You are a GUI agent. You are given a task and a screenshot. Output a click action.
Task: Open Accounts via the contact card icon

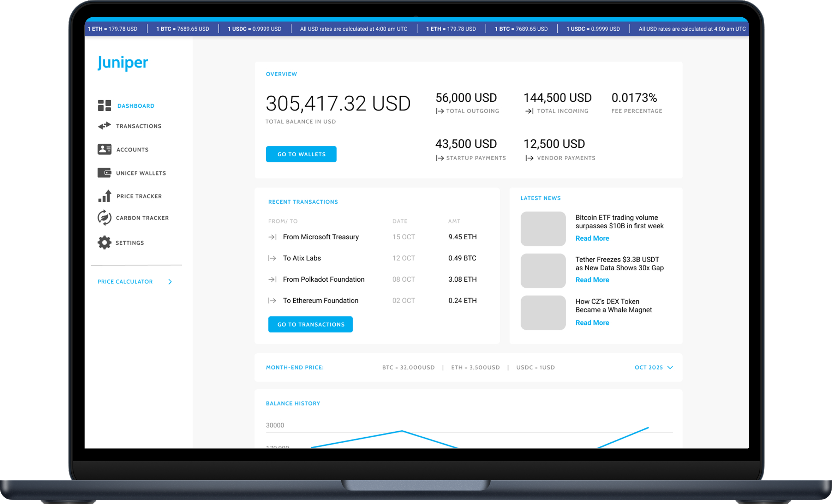click(x=104, y=149)
